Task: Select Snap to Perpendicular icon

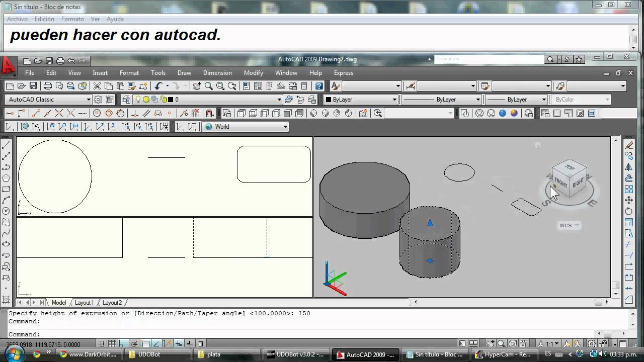Action: tap(134, 113)
